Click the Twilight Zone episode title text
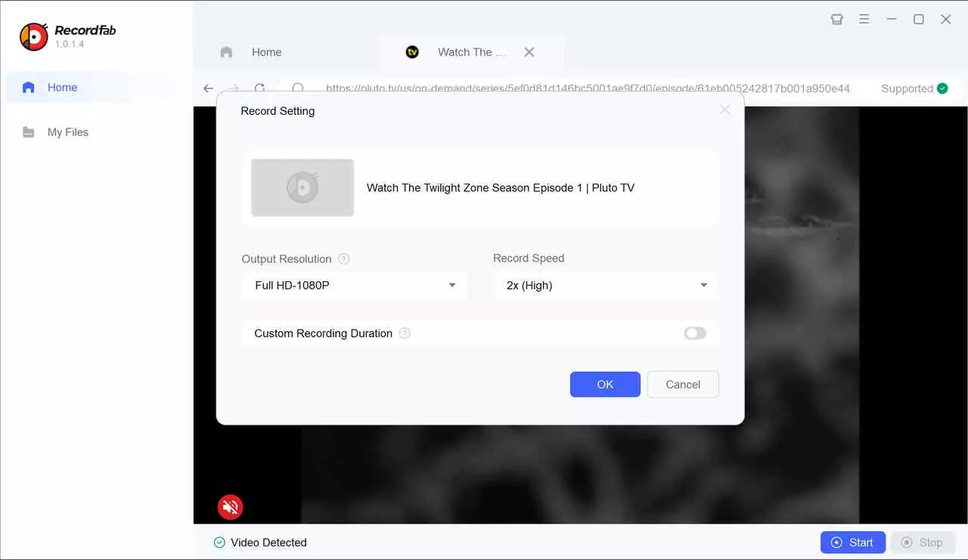Screen dimensions: 968x560 coord(501,187)
